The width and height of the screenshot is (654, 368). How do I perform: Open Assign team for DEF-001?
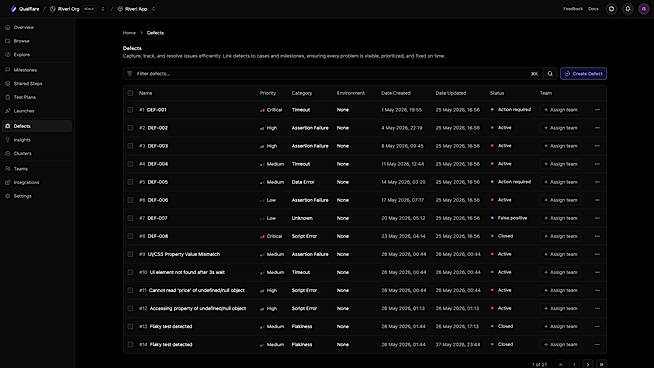(x=561, y=110)
